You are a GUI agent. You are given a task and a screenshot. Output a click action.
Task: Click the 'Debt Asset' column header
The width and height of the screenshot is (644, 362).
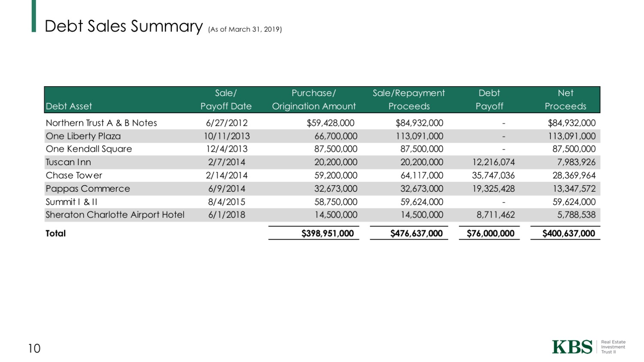click(69, 106)
